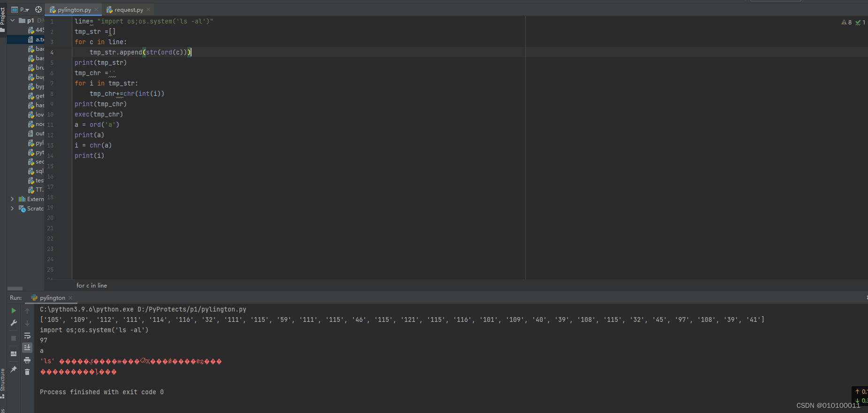The height and width of the screenshot is (413, 868).
Task: Click the Stop process square button
Action: coord(14,338)
